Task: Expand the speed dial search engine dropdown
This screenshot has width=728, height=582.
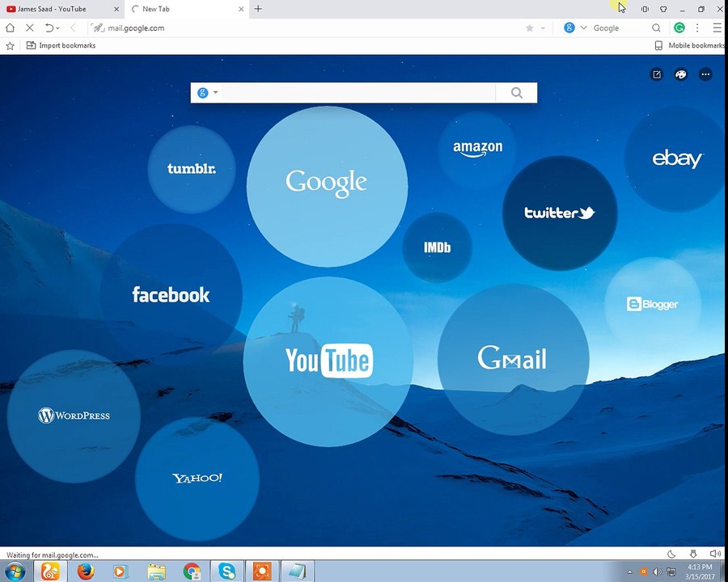Action: pos(215,92)
